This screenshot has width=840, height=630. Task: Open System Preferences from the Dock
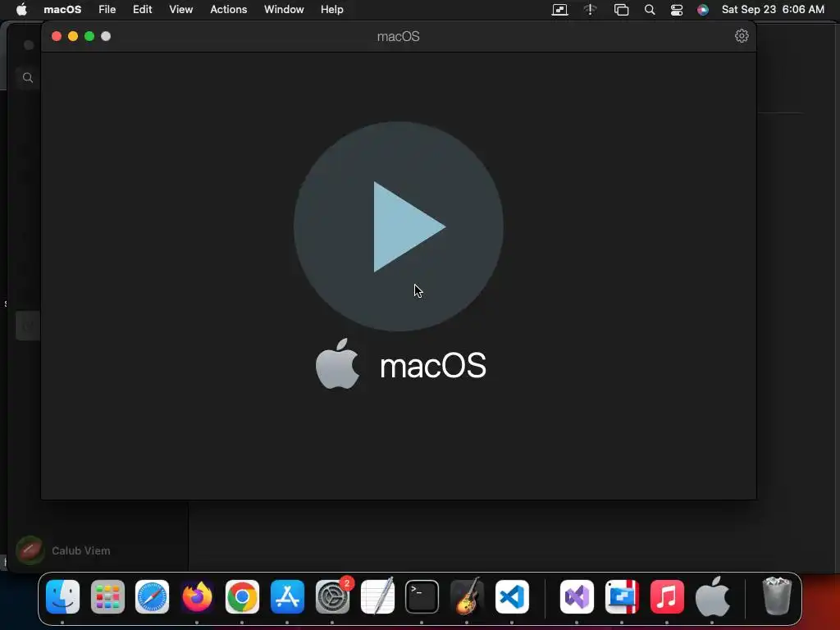click(x=333, y=597)
